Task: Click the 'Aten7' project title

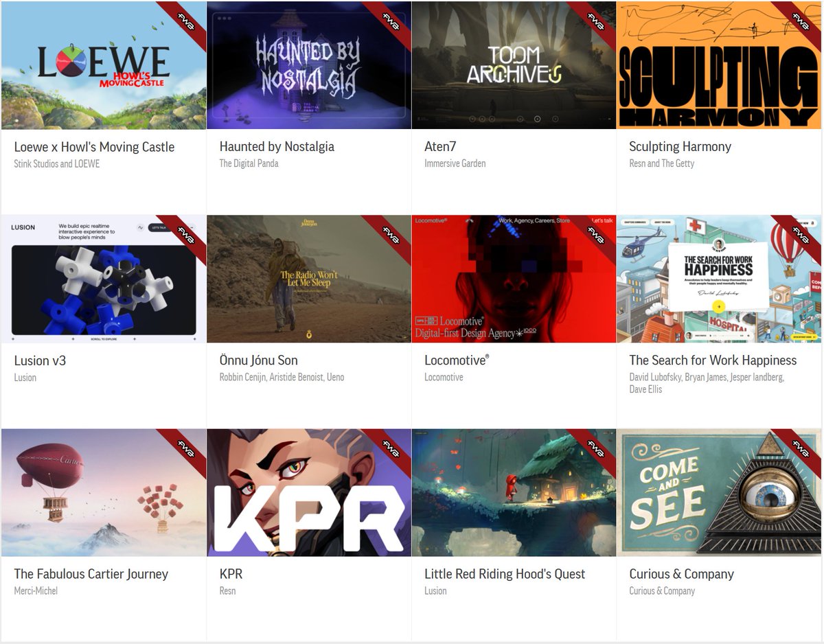Action: click(440, 147)
